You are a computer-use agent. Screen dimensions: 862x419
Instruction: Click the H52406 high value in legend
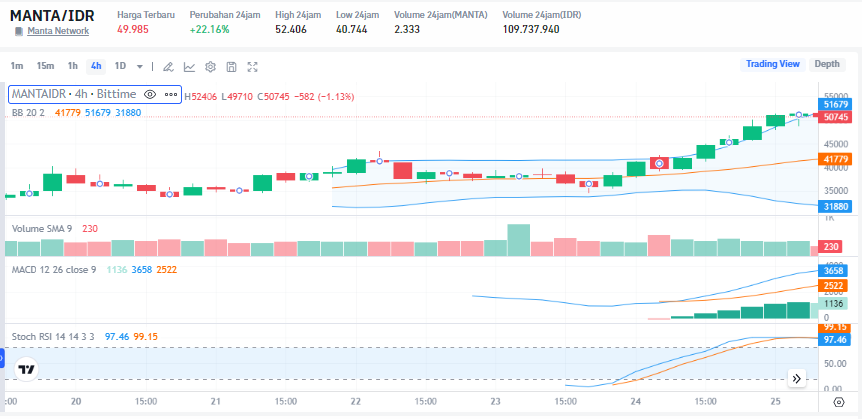point(201,97)
